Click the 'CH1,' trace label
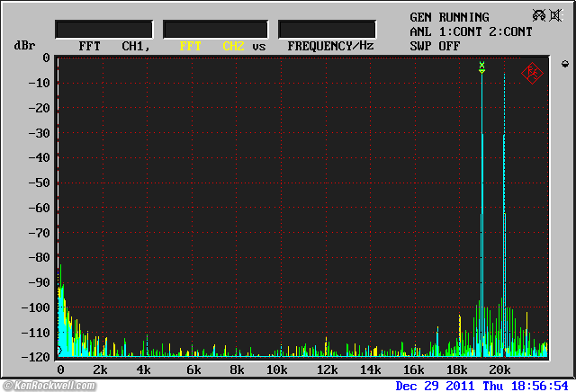Viewport: 576px width, 392px height. coord(136,46)
